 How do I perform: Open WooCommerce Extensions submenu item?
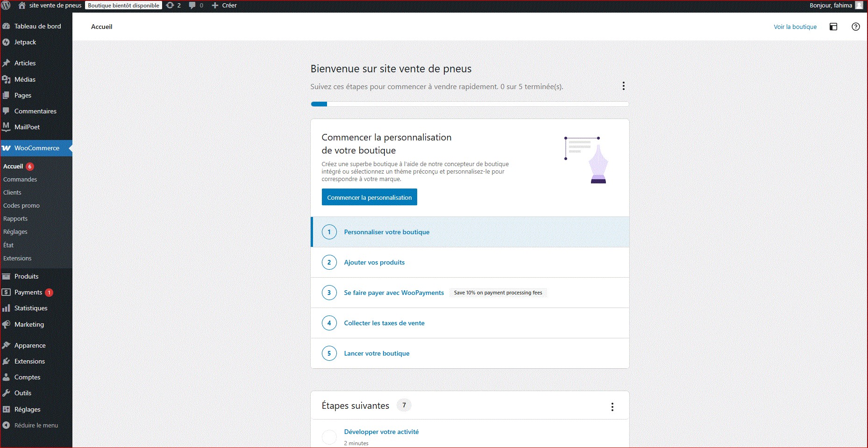pos(17,258)
